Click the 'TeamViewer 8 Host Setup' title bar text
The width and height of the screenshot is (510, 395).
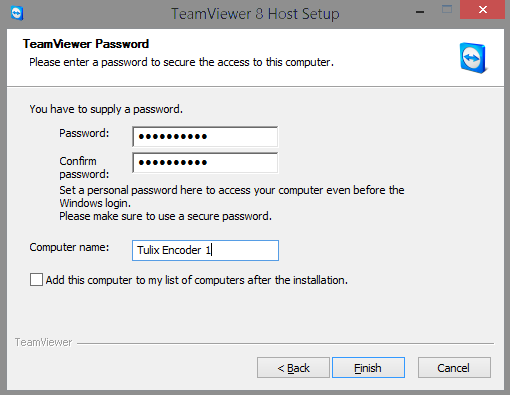[x=255, y=14]
